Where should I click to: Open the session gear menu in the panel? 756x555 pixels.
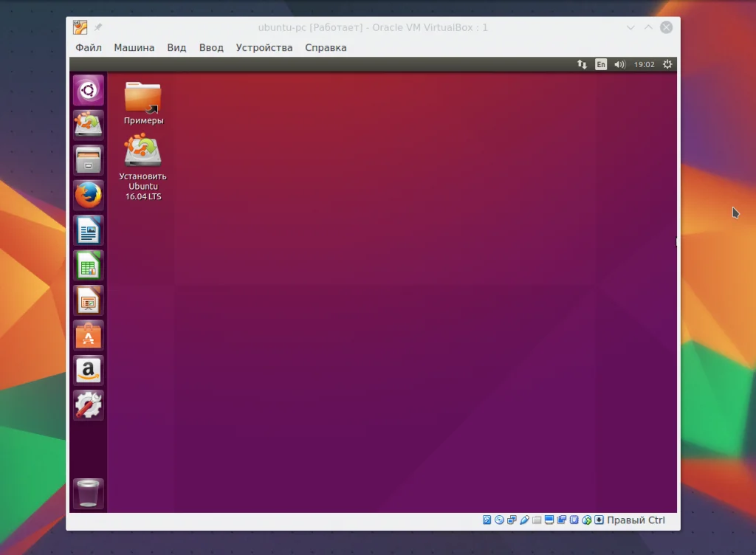pos(667,64)
